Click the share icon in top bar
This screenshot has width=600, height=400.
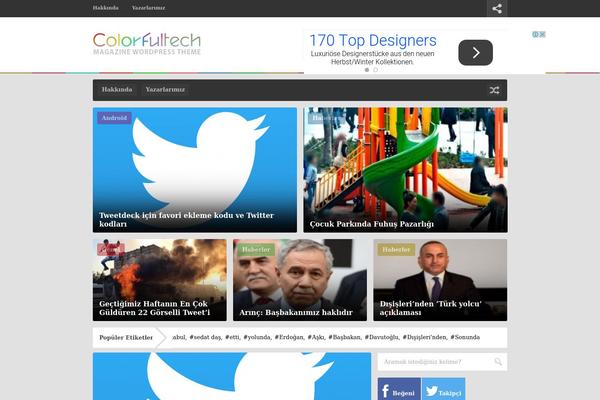[497, 8]
